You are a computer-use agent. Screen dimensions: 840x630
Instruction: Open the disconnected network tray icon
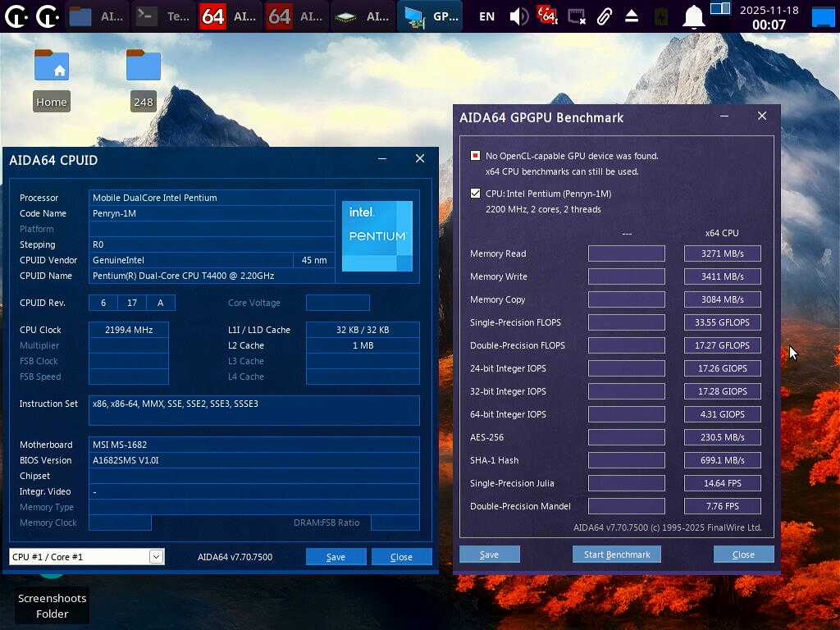pyautogui.click(x=576, y=16)
